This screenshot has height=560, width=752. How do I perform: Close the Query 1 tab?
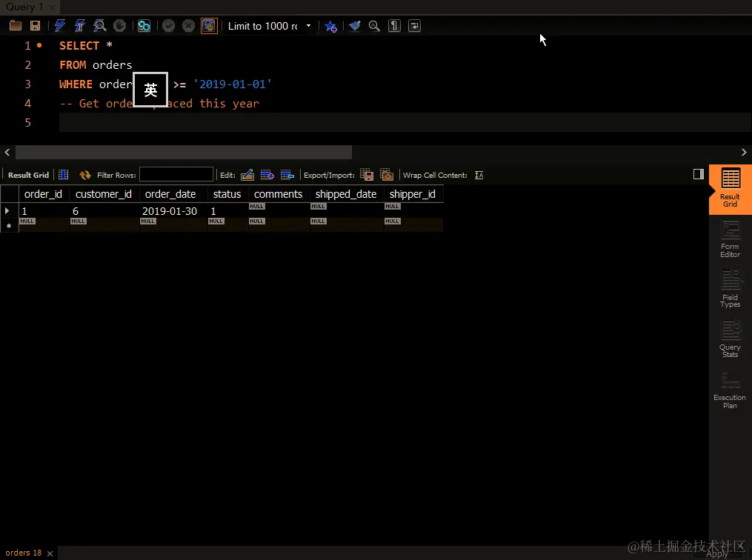(x=52, y=7)
